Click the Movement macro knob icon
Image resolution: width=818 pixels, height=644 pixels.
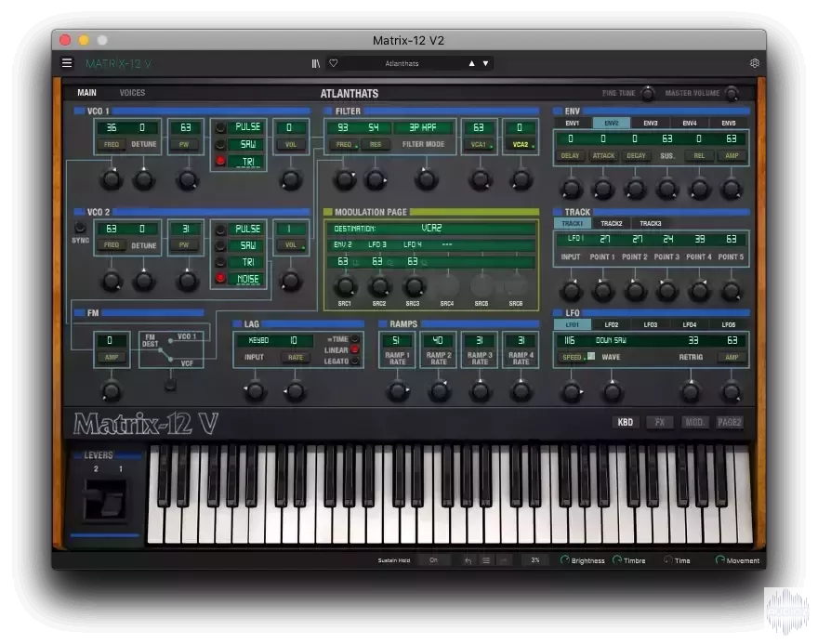pos(719,560)
